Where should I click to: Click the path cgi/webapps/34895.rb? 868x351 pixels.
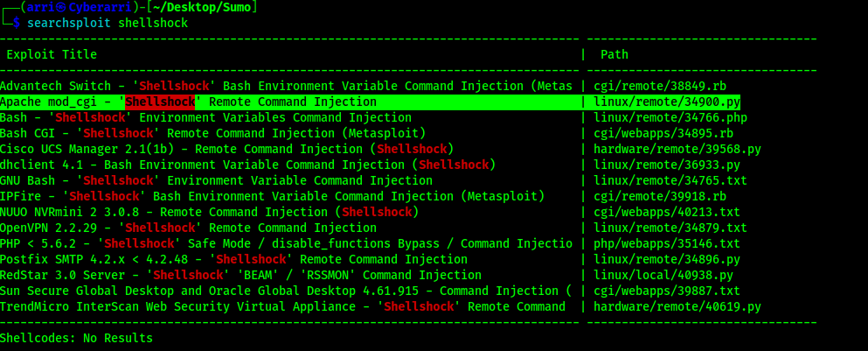click(663, 133)
